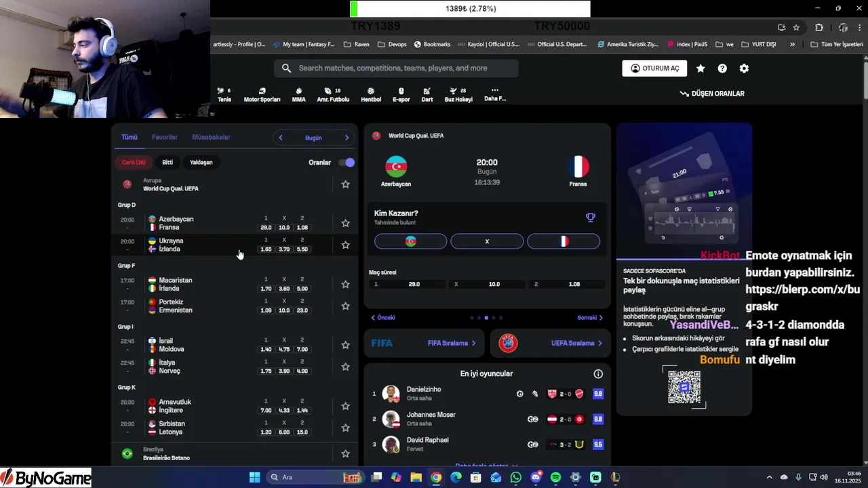
Task: Open the help question mark icon
Action: tap(722, 68)
